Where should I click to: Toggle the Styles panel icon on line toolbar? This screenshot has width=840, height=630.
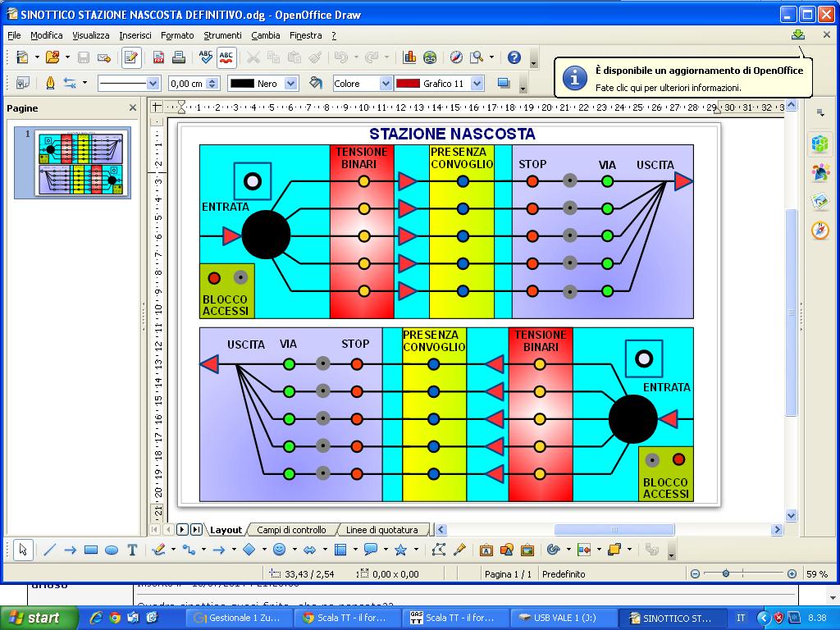coord(22,83)
